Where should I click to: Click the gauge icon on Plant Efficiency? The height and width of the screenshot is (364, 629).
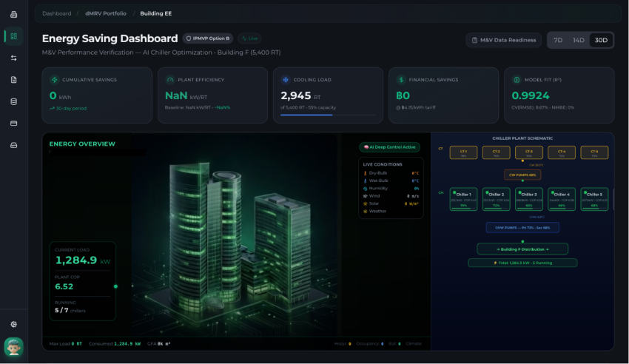click(x=170, y=80)
